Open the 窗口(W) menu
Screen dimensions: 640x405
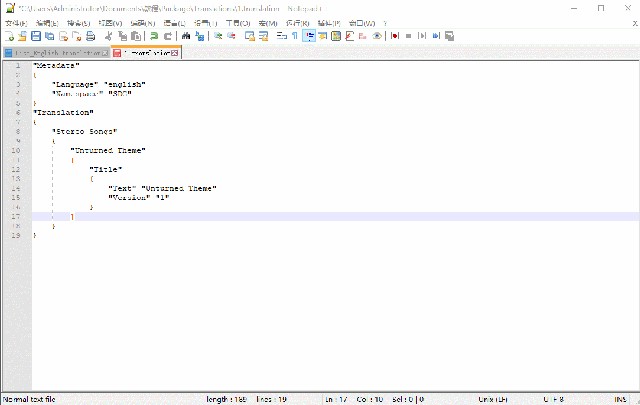click(x=355, y=22)
